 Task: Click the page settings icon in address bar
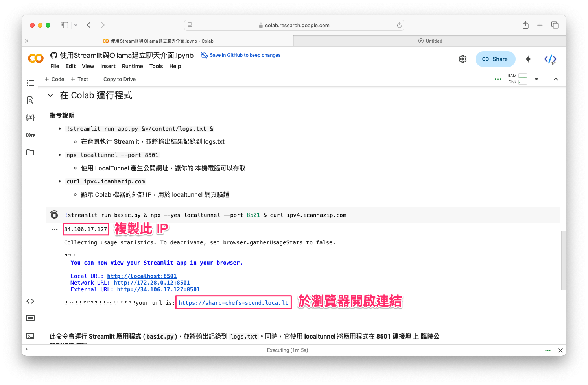coord(190,25)
